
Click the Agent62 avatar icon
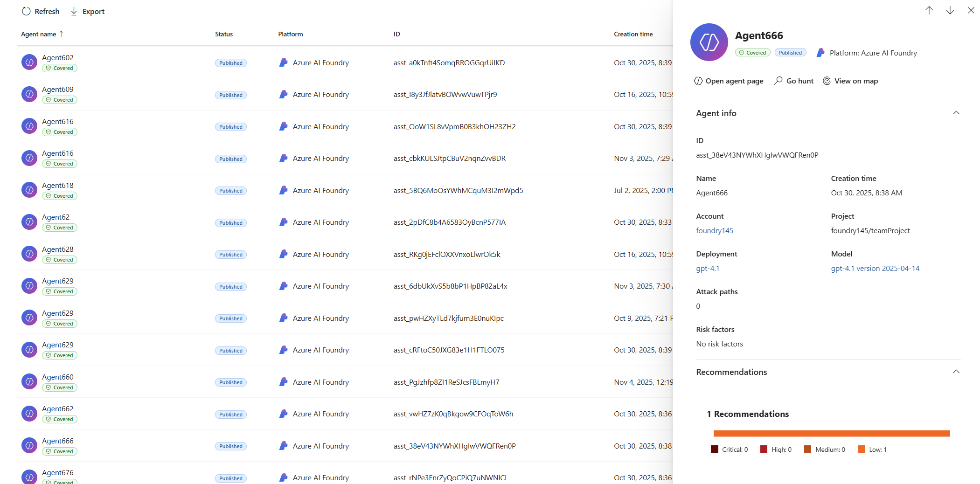[29, 222]
